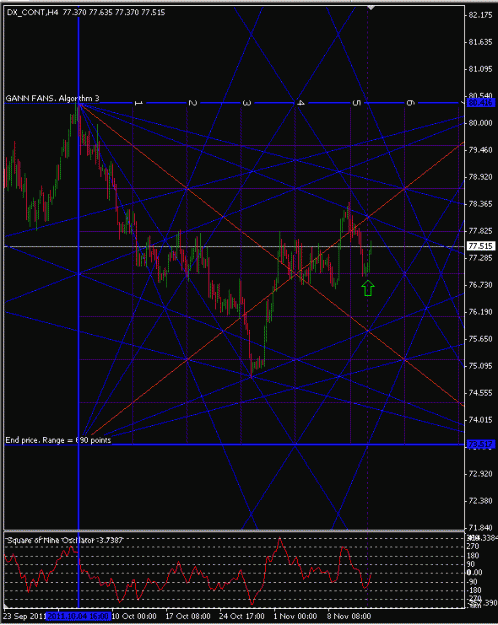Click the '24 Oct 17:00' time label
This screenshot has height=625, width=498.
click(242, 616)
